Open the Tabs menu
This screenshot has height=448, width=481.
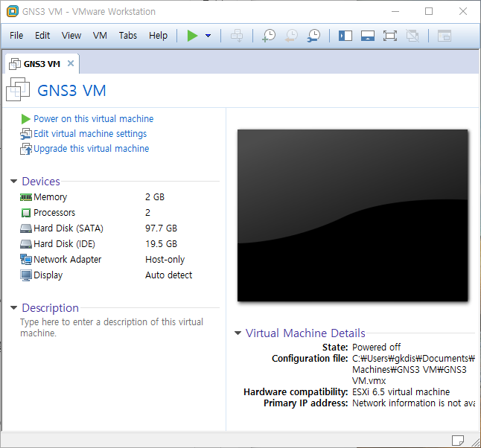click(x=128, y=36)
